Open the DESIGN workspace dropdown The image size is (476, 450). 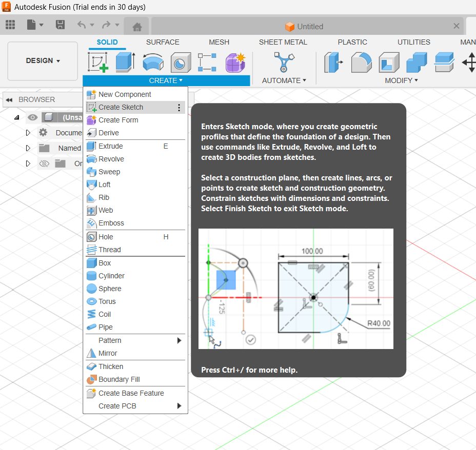[x=43, y=61]
